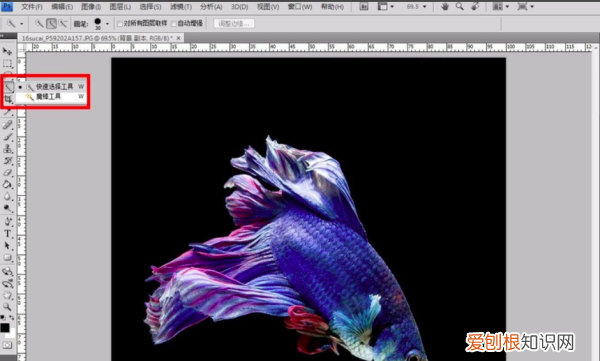Close the 16sucai_P59202A157.JPG document tab

[178, 38]
